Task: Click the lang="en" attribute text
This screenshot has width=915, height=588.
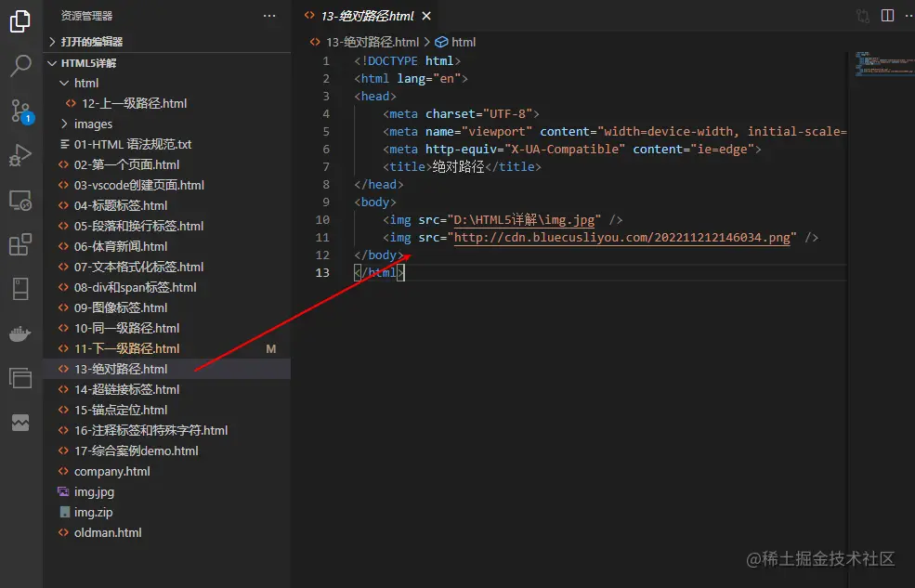Action: click(x=429, y=79)
